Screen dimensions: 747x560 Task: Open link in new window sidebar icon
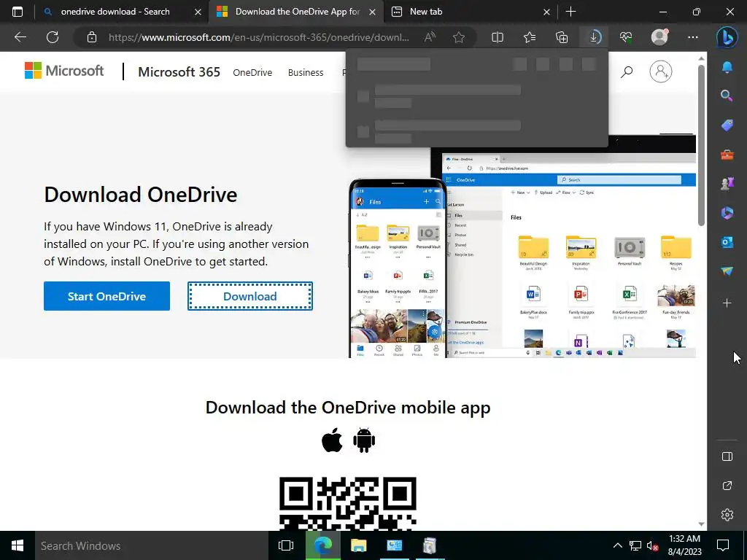pos(727,486)
